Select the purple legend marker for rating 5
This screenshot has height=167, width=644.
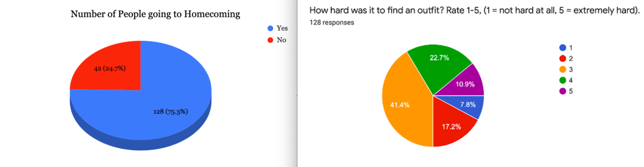563,91
